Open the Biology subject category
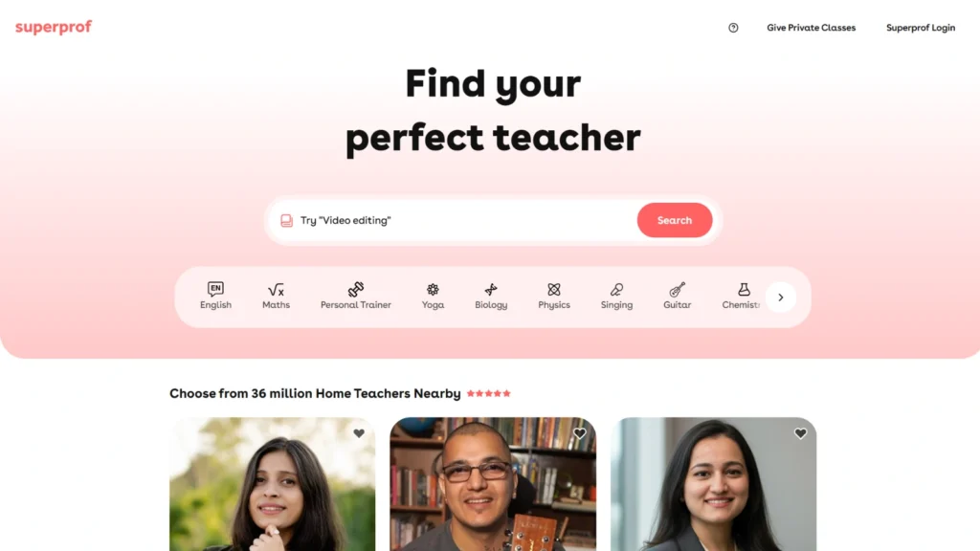 (x=491, y=297)
